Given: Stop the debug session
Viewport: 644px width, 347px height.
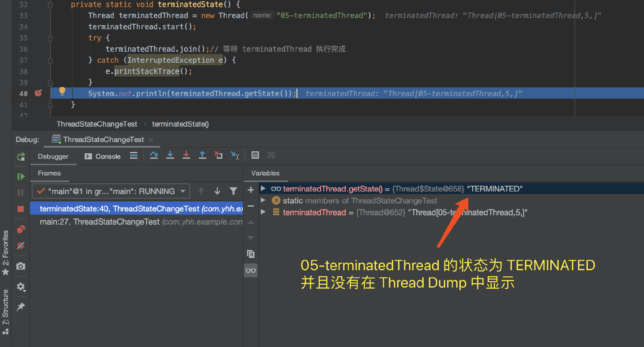Looking at the screenshot, I should (21, 209).
